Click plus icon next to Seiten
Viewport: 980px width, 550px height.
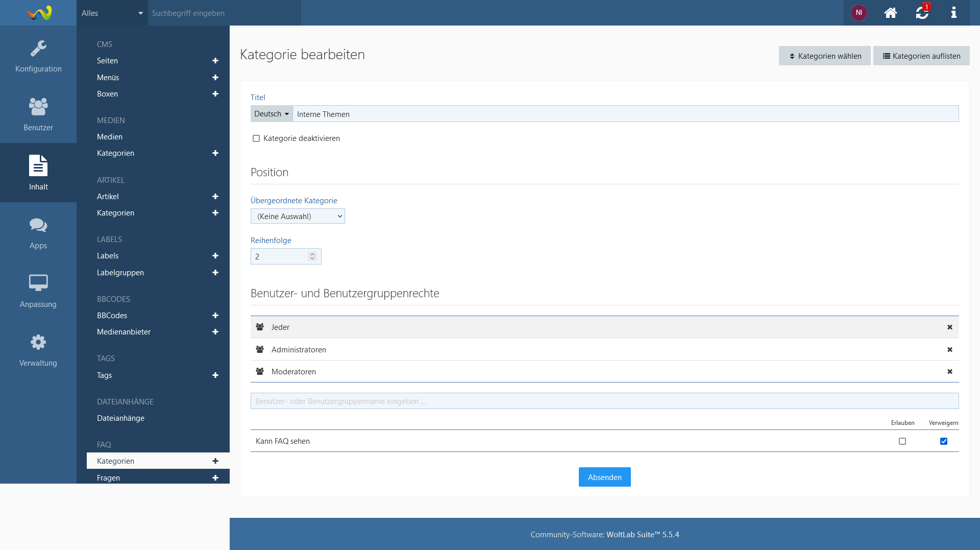click(x=215, y=61)
